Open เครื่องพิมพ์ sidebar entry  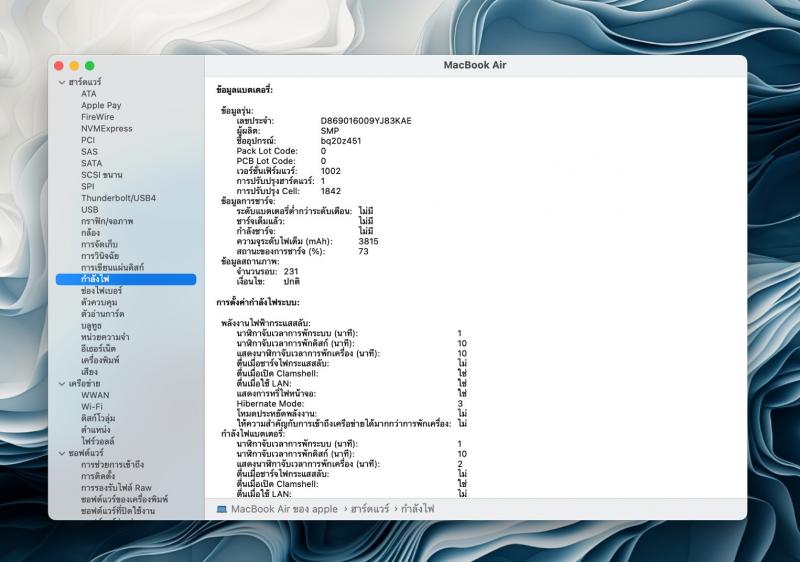100,360
